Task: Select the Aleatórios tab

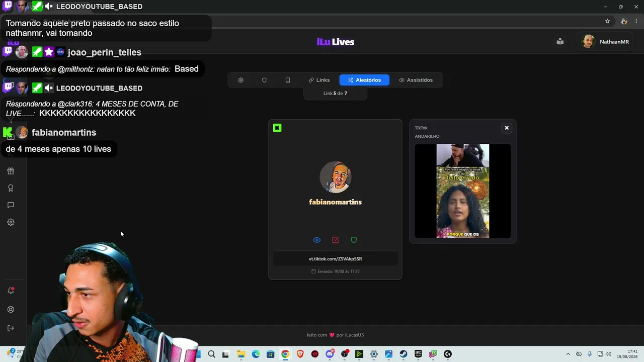Action: [364, 80]
